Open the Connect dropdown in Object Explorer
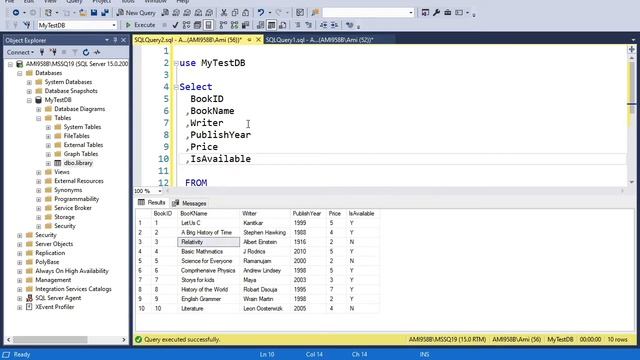Viewport: 640px width, 360px height. pos(20,52)
